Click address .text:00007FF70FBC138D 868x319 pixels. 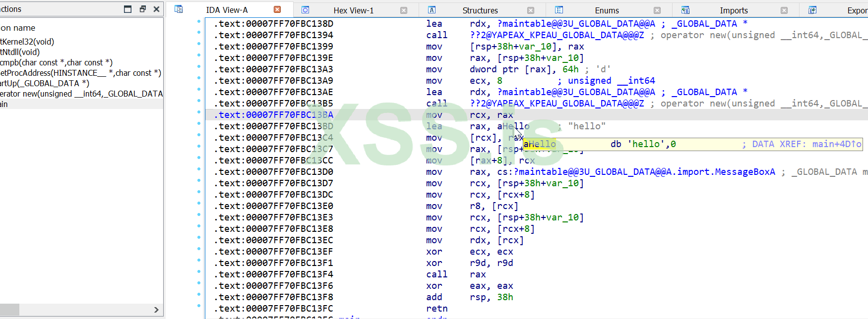coord(273,24)
